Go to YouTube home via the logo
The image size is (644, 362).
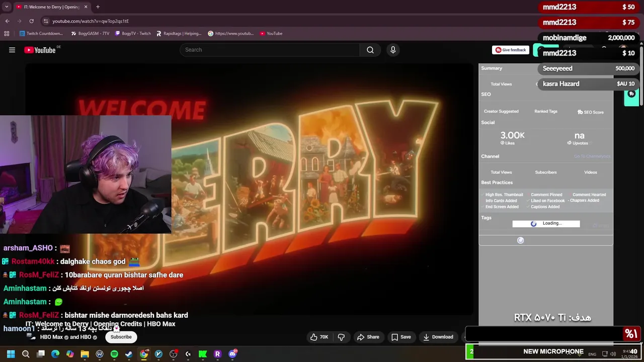40,50
